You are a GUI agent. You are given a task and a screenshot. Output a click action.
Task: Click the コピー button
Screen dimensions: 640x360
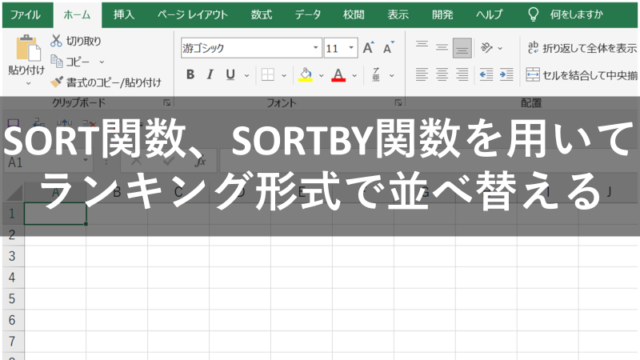pos(78,62)
